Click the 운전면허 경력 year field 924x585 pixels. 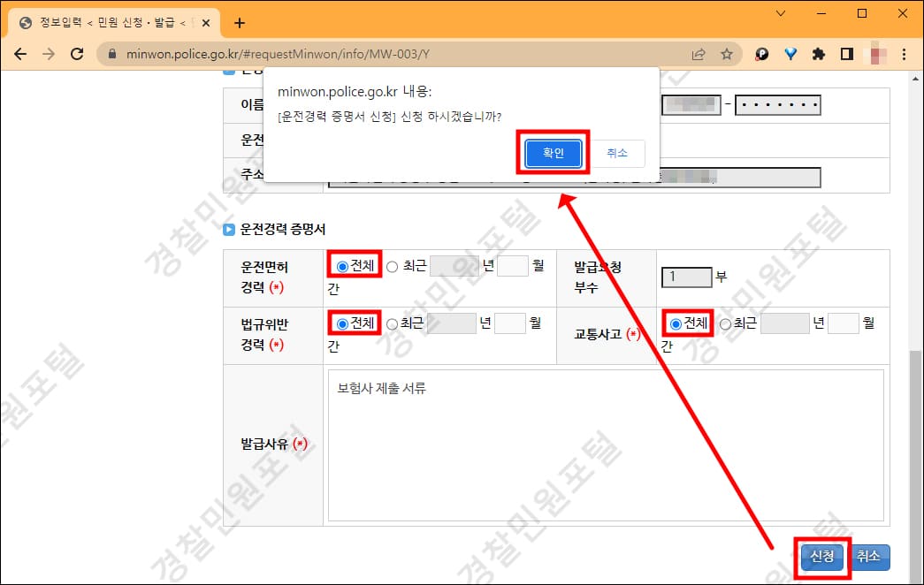click(454, 266)
